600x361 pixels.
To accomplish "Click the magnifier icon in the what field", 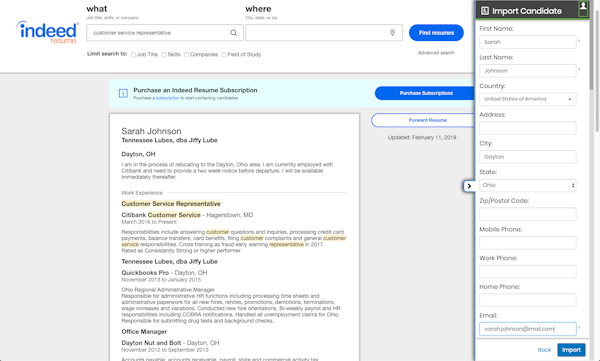I will [233, 33].
